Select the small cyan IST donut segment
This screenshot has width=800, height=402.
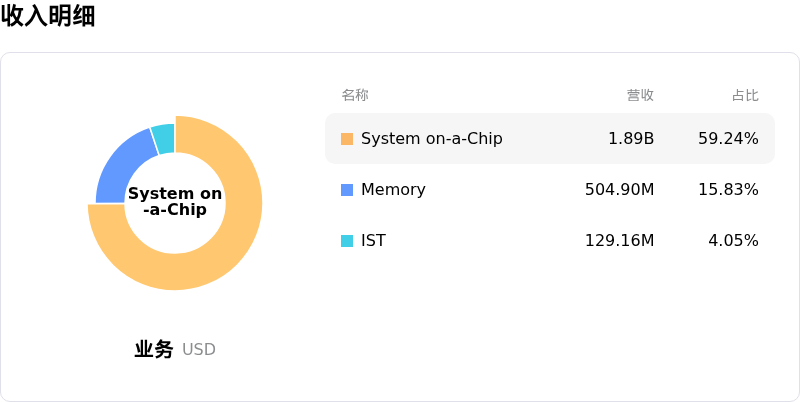164,138
